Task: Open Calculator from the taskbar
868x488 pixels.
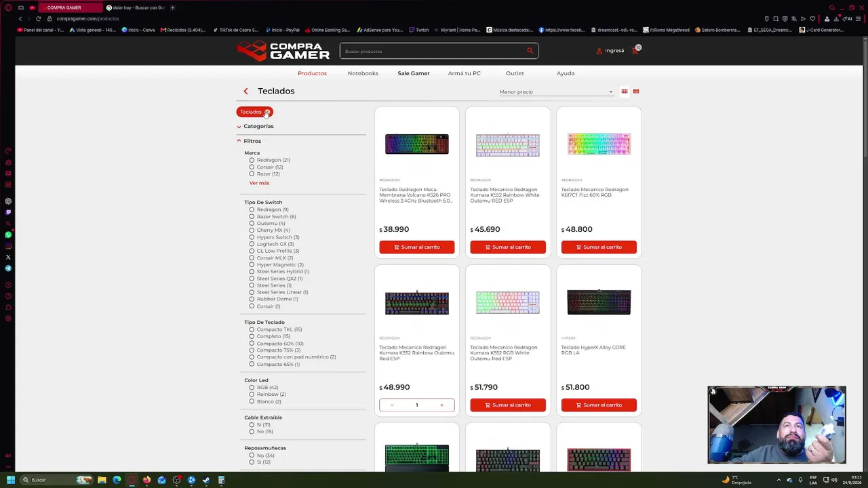Action: coord(221,480)
